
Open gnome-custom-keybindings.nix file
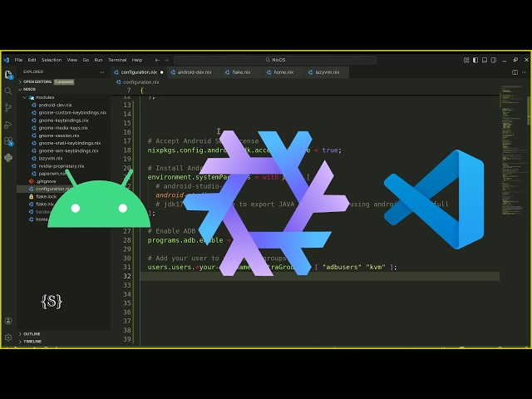coord(72,113)
